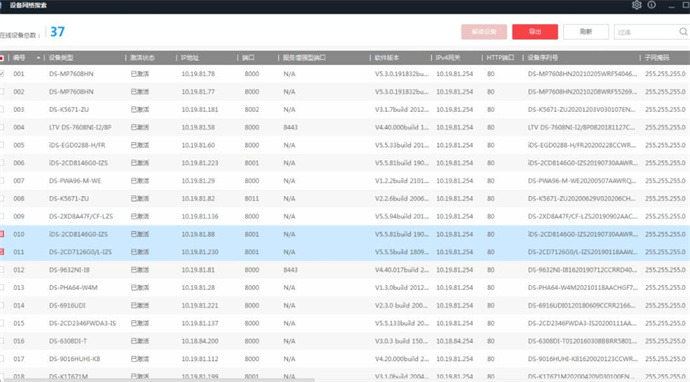Image resolution: width=690 pixels, height=382 pixels.
Task: Click the magnifier icon in the filter box
Action: (x=683, y=32)
